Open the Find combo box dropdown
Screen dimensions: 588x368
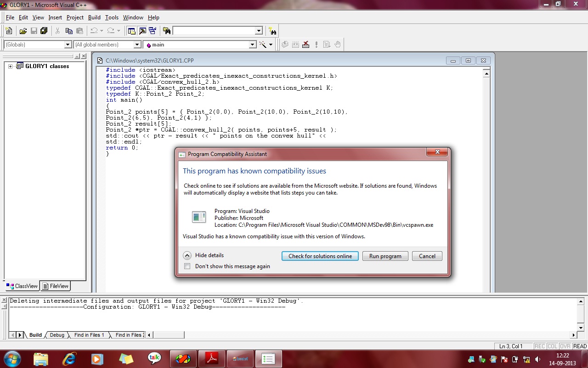(x=259, y=31)
